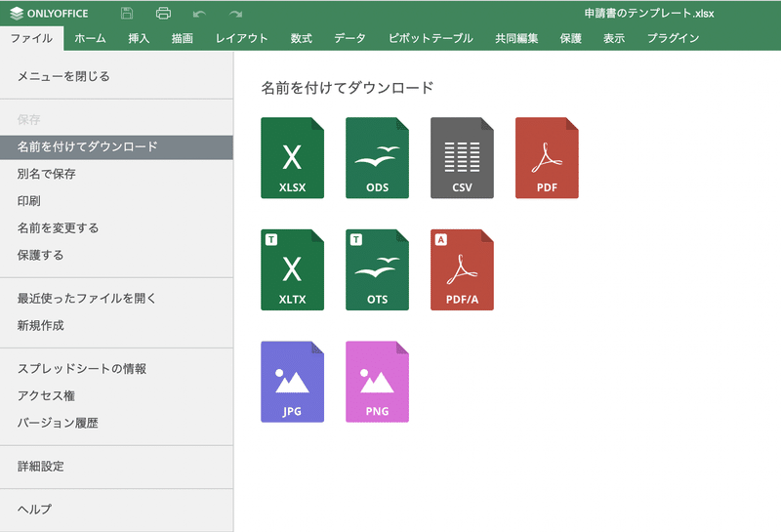This screenshot has width=781, height=532.
Task: Select 名前を変更する to rename file
Action: point(116,228)
